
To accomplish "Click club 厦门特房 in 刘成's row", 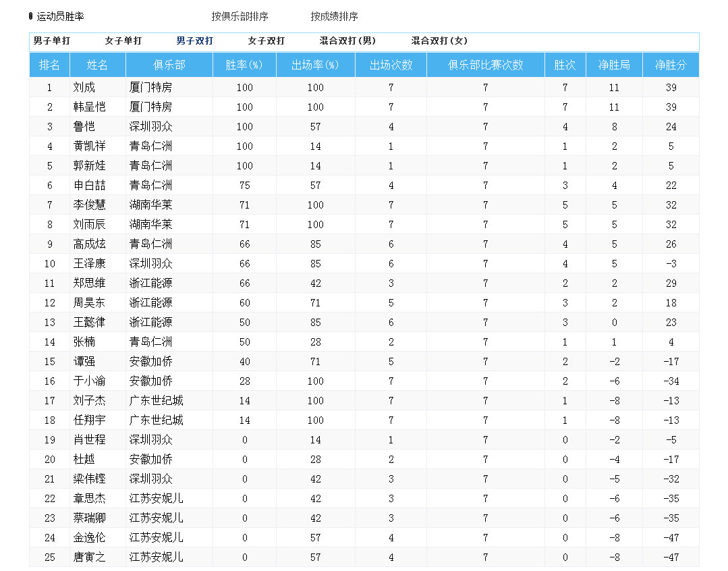I will pos(150,87).
